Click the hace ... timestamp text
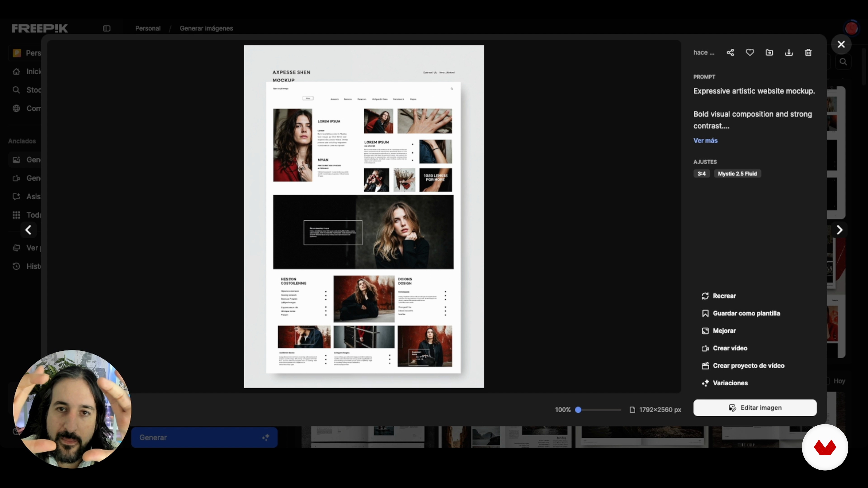 (x=704, y=53)
